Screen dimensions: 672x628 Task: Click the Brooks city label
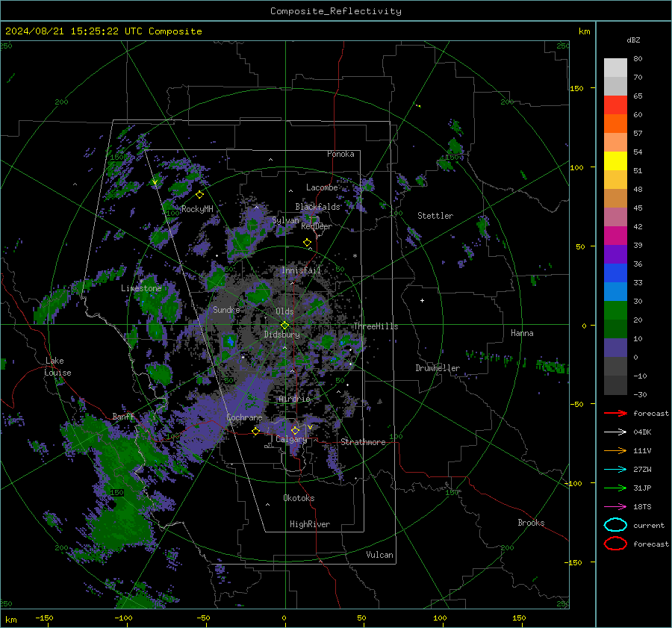[531, 523]
